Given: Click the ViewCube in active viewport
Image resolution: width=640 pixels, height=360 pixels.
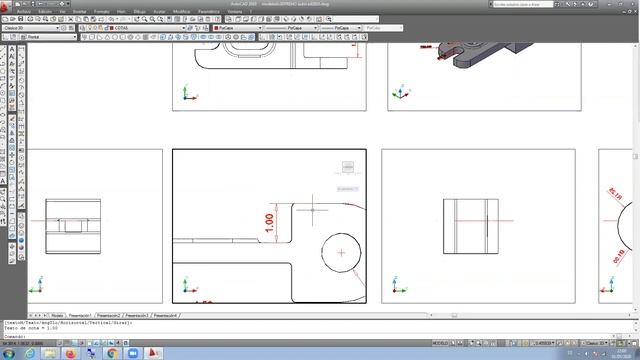Looking at the screenshot, I should pyautogui.click(x=348, y=167).
